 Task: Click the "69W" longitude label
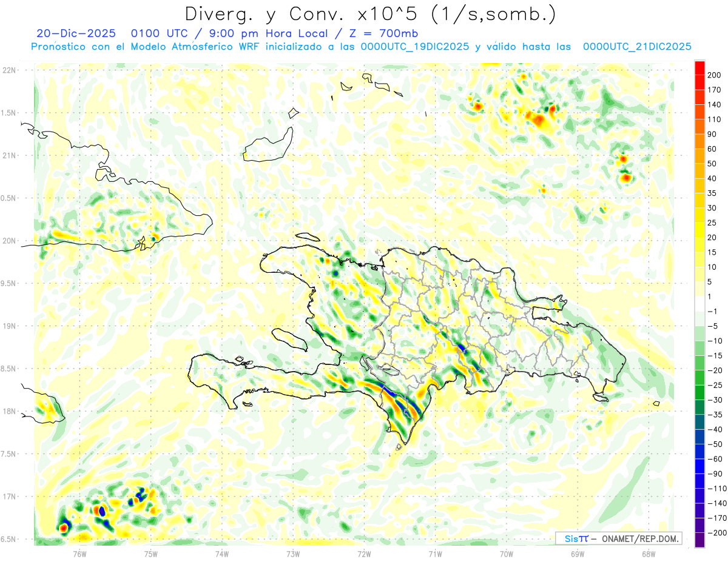pos(577,554)
